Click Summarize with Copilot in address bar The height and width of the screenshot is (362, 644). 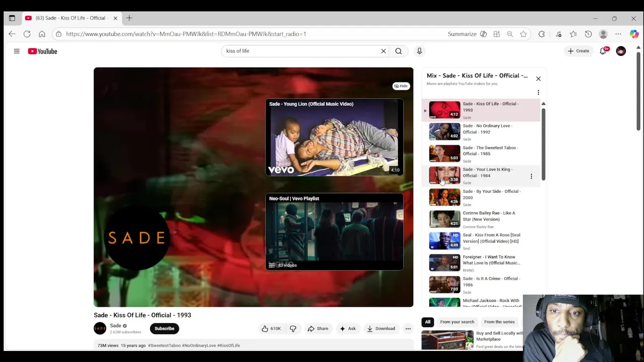pyautogui.click(x=467, y=34)
